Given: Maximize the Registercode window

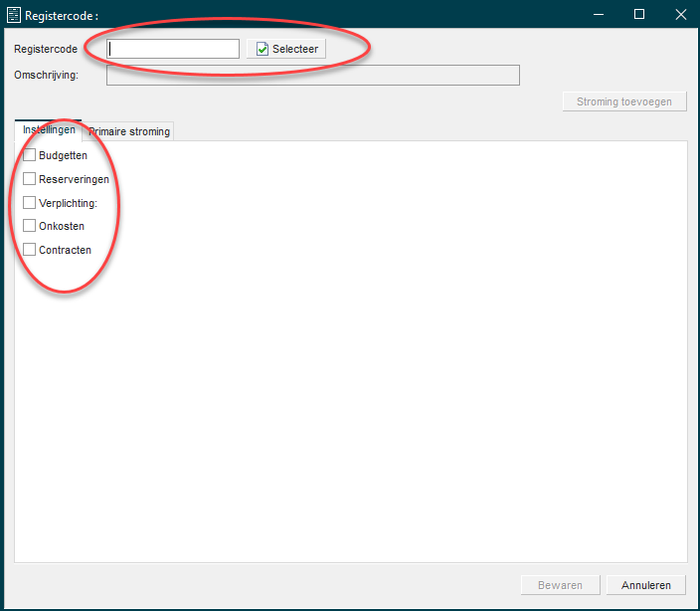Looking at the screenshot, I should (639, 15).
